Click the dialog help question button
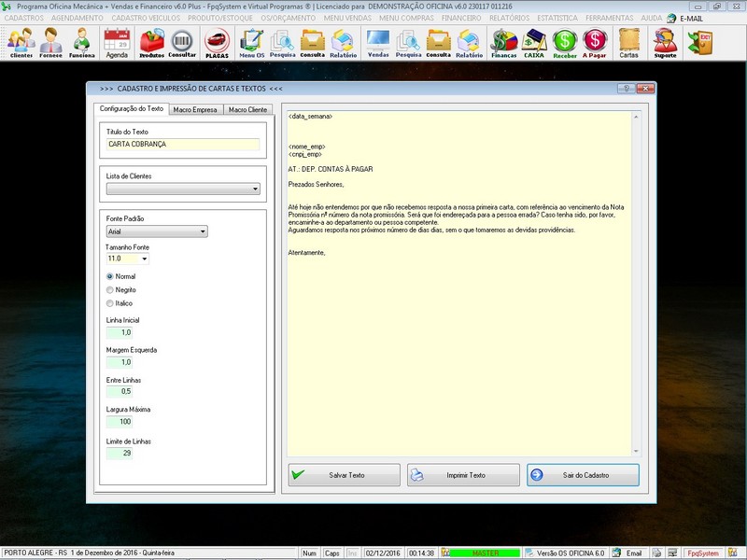The image size is (747, 560). click(x=627, y=89)
